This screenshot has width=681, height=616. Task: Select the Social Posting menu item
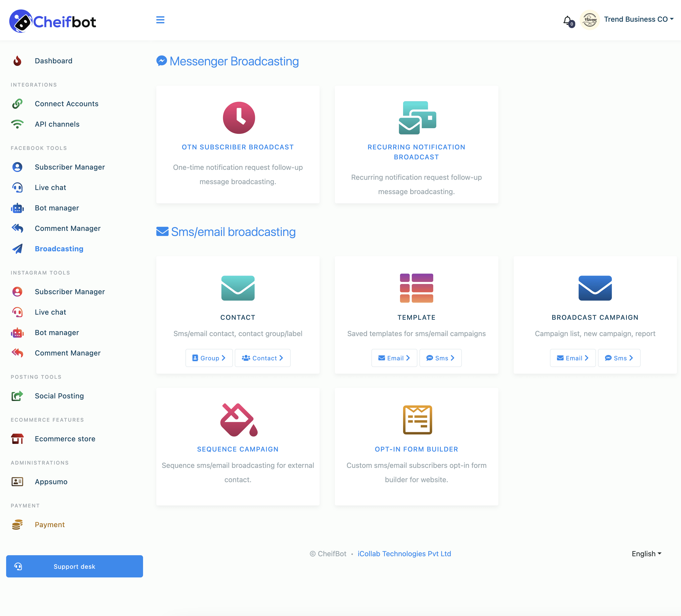tap(59, 395)
